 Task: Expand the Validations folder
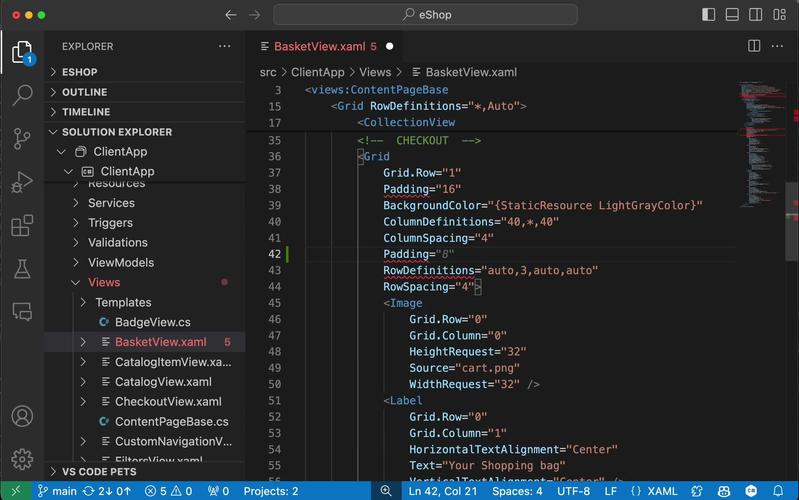point(145,243)
